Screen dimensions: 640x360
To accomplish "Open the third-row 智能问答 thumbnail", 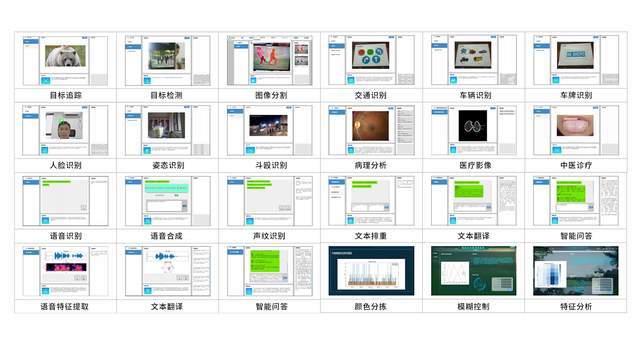I will point(576,201).
